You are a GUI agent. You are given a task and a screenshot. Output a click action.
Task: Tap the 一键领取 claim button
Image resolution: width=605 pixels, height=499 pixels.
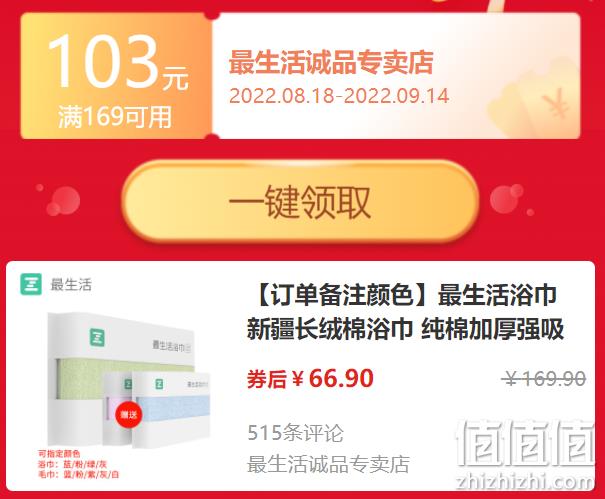pos(301,202)
